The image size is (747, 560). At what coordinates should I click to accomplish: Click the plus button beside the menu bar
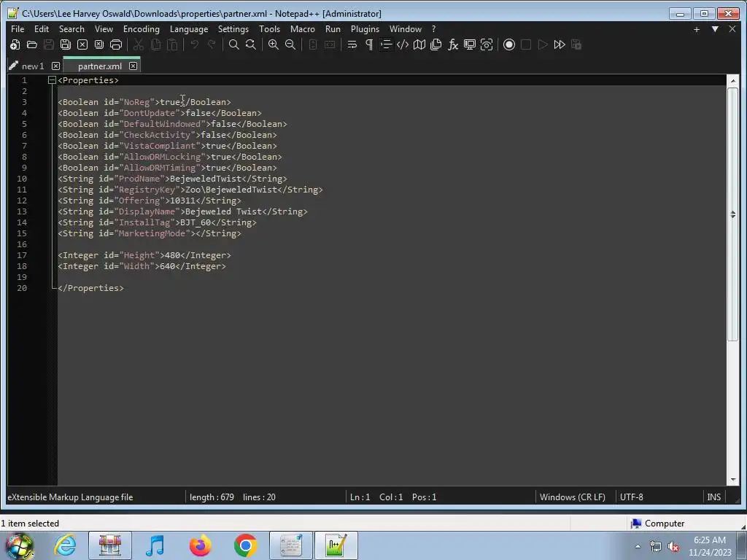point(697,29)
